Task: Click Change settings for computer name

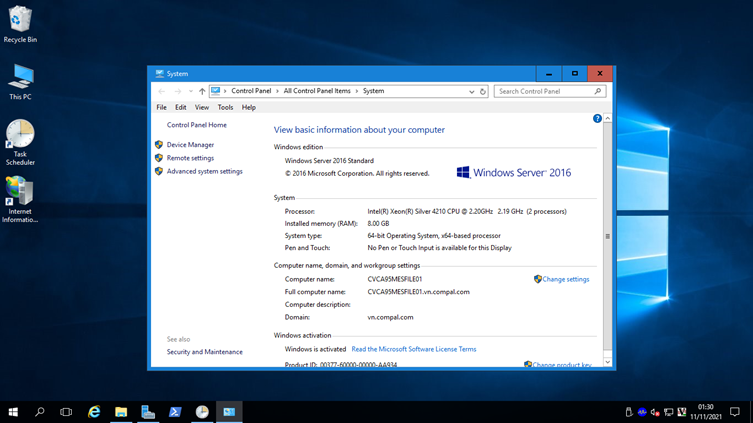Action: (565, 279)
